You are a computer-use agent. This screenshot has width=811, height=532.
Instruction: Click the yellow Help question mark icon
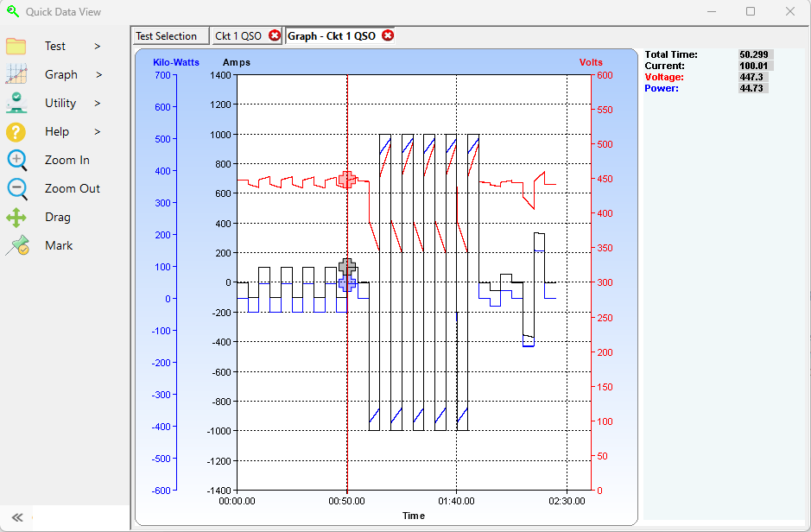[x=16, y=131]
